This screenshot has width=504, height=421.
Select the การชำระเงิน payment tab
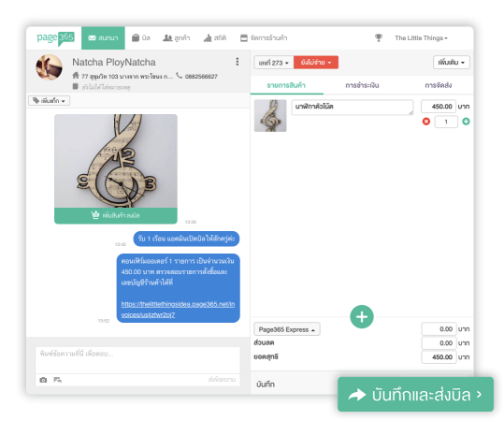[362, 85]
